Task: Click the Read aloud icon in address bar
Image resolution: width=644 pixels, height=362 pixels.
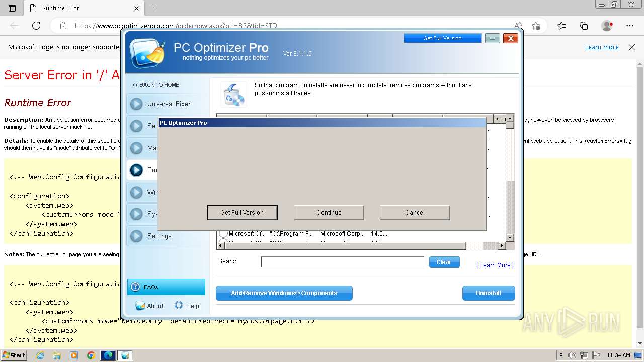Action: point(518,26)
